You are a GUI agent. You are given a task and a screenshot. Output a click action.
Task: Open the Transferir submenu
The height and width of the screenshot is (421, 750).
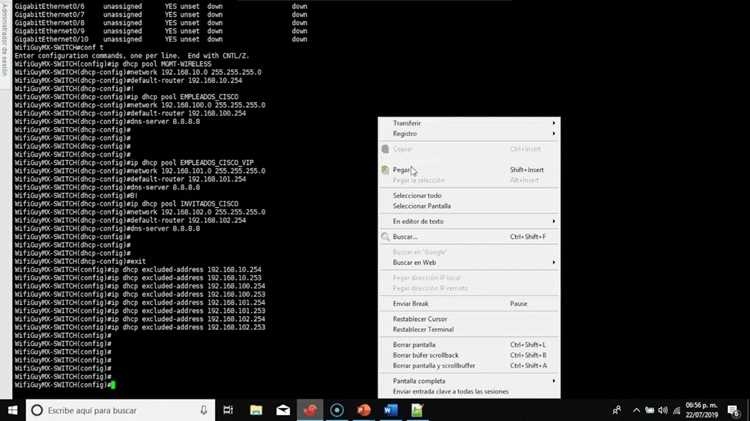pyautogui.click(x=469, y=123)
